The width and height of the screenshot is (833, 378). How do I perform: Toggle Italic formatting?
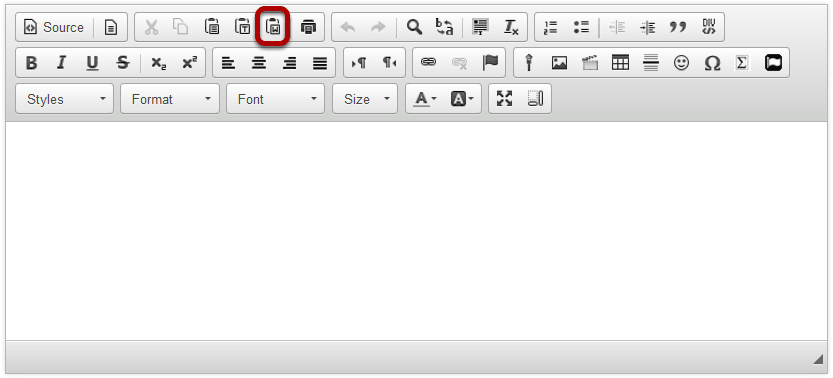pyautogui.click(x=62, y=63)
